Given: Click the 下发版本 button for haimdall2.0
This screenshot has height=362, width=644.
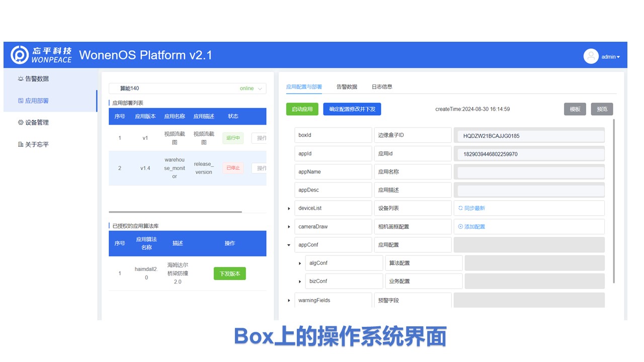Looking at the screenshot, I should [x=230, y=274].
